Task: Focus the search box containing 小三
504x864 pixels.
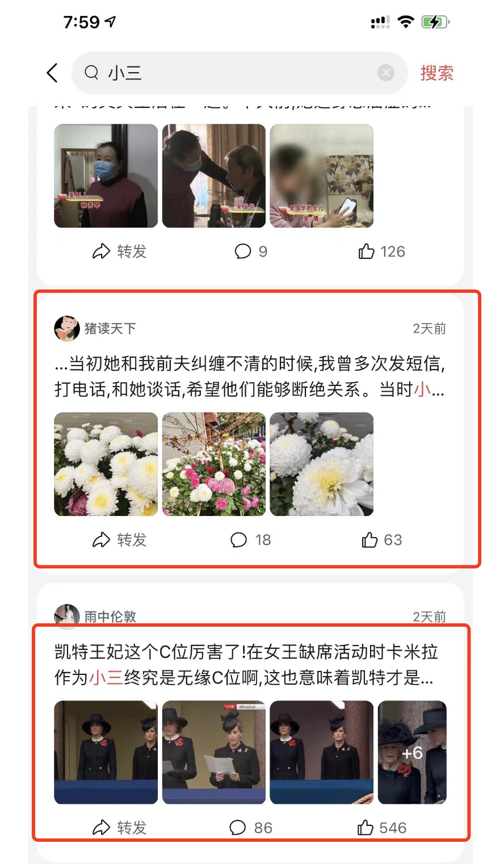Action: (x=240, y=73)
